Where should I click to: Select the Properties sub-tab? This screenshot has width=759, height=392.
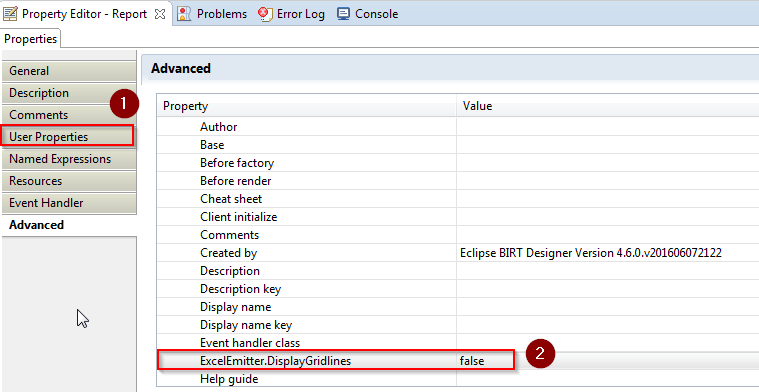(x=30, y=39)
